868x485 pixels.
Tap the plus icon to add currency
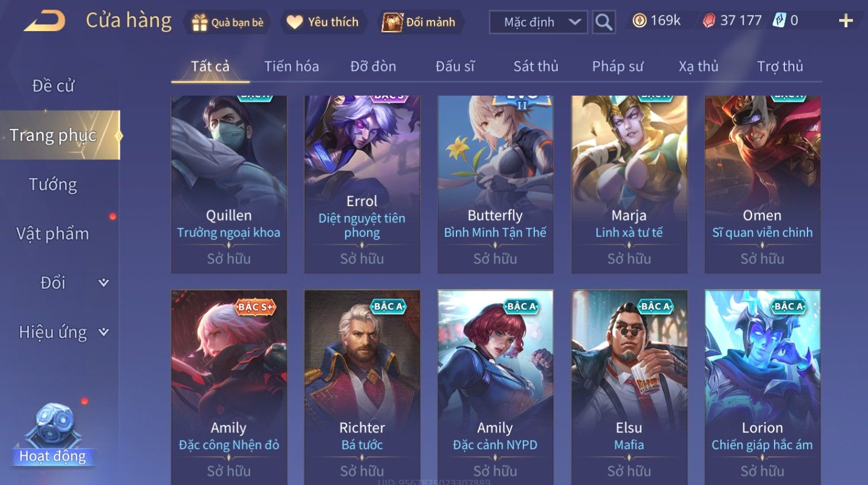coord(846,21)
